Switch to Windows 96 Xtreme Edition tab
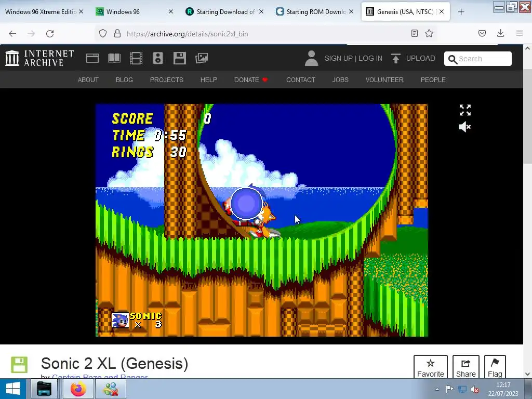This screenshot has width=532, height=399. coord(41,12)
